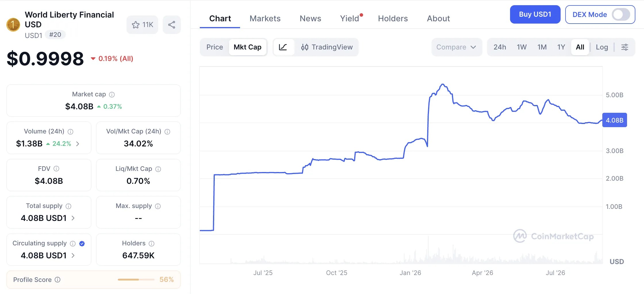
Task: Open the Markets tab
Action: 265,18
